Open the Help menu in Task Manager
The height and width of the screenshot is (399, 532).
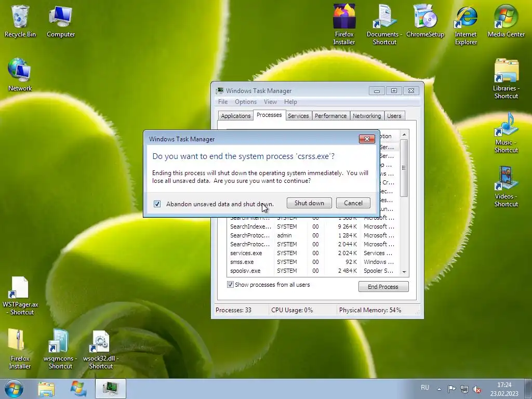(x=290, y=102)
